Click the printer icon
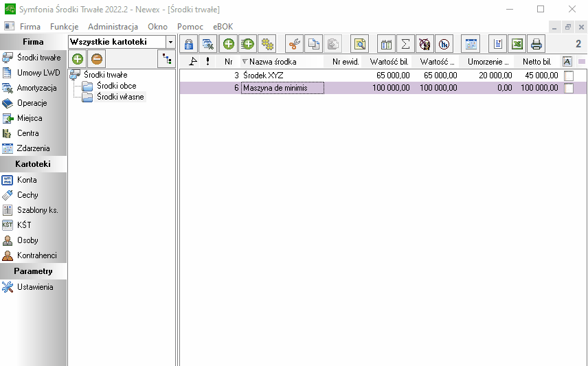This screenshot has height=366, width=588. [536, 44]
